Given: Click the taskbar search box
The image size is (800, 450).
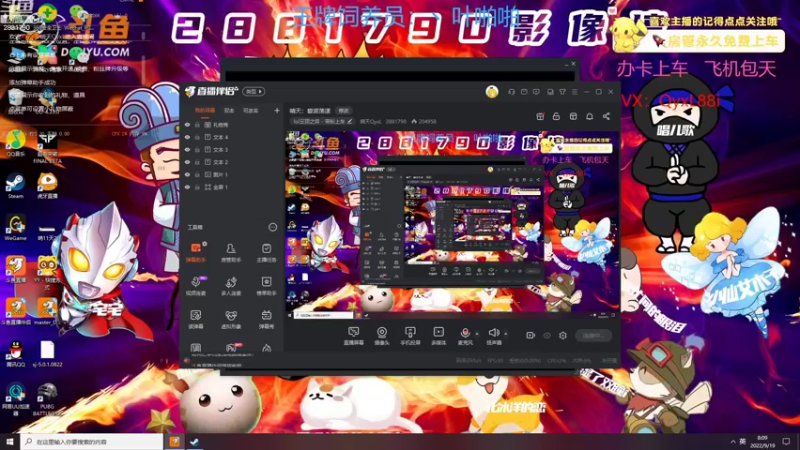Looking at the screenshot, I should (92, 441).
